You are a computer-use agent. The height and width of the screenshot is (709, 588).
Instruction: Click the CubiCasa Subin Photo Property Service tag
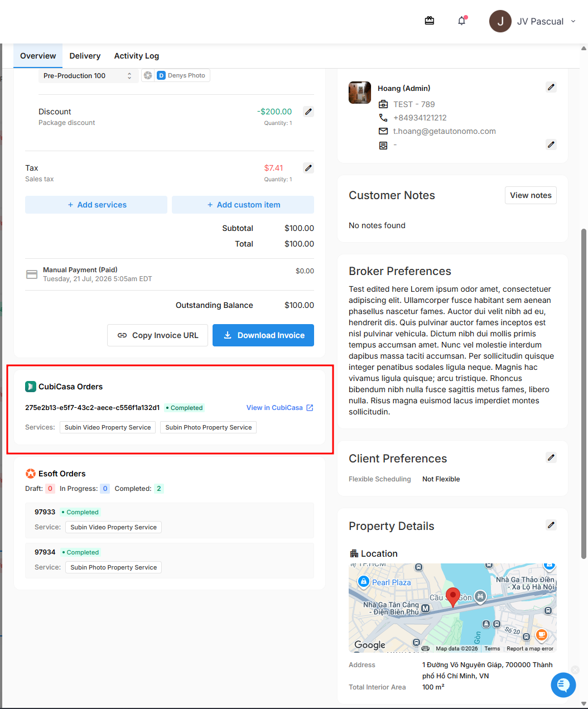tap(209, 427)
